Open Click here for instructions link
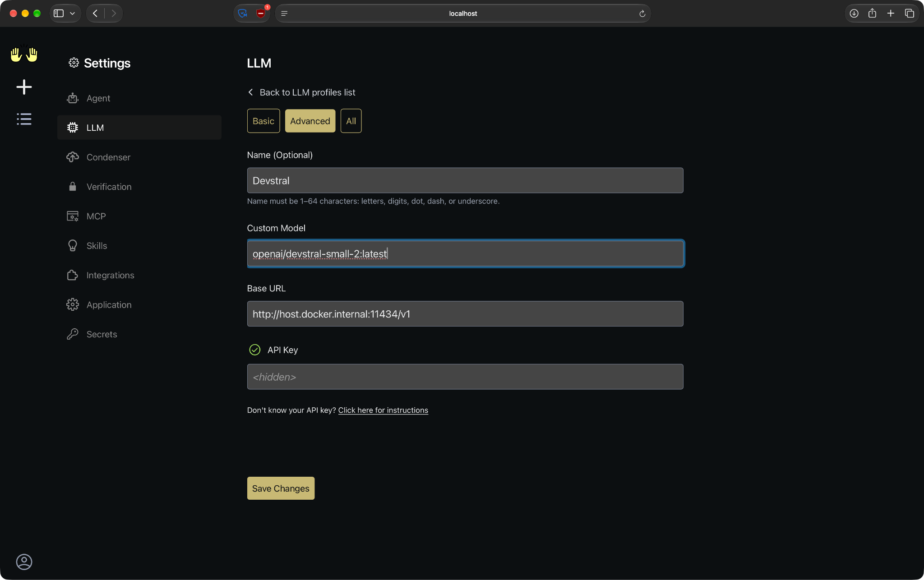Viewport: 924px width, 580px height. (x=383, y=410)
